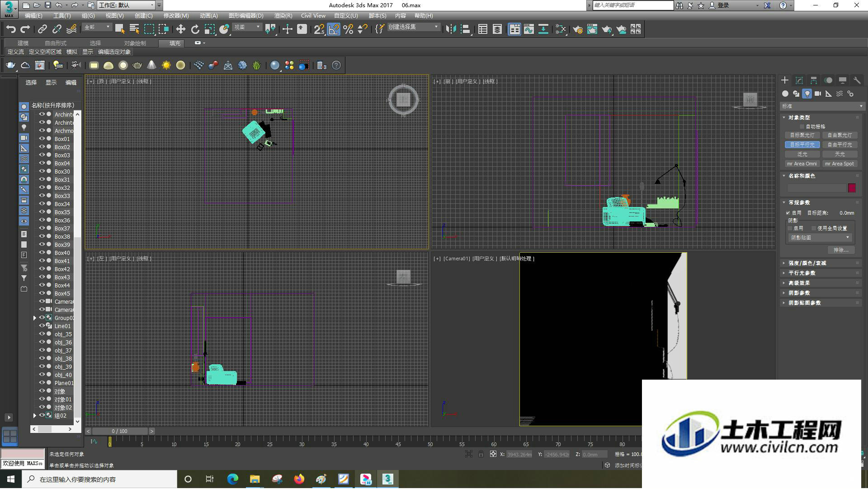
Task: Open the 标准 light type dropdown
Action: 822,106
